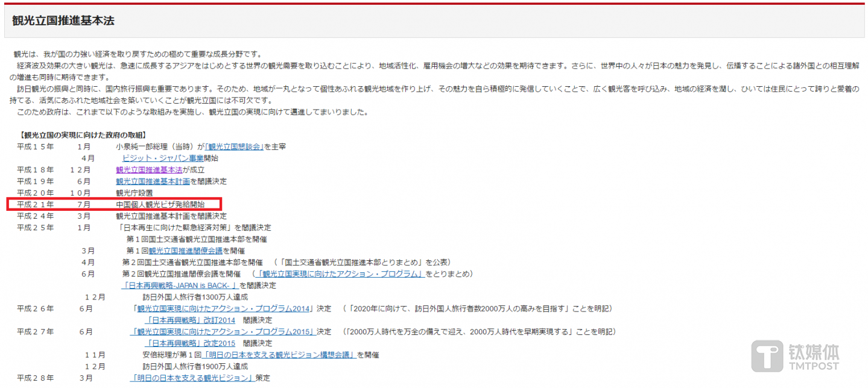Viewport: 868px width, 388px height.
Task: Select the 平成２１年 timeline row
Action: coord(35,204)
